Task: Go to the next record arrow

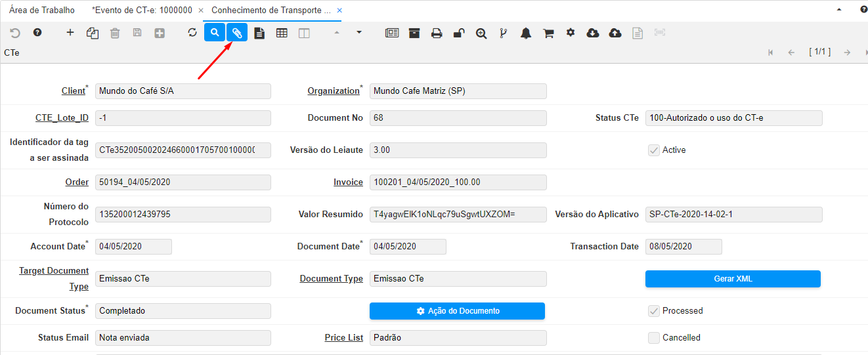Action: pos(848,52)
